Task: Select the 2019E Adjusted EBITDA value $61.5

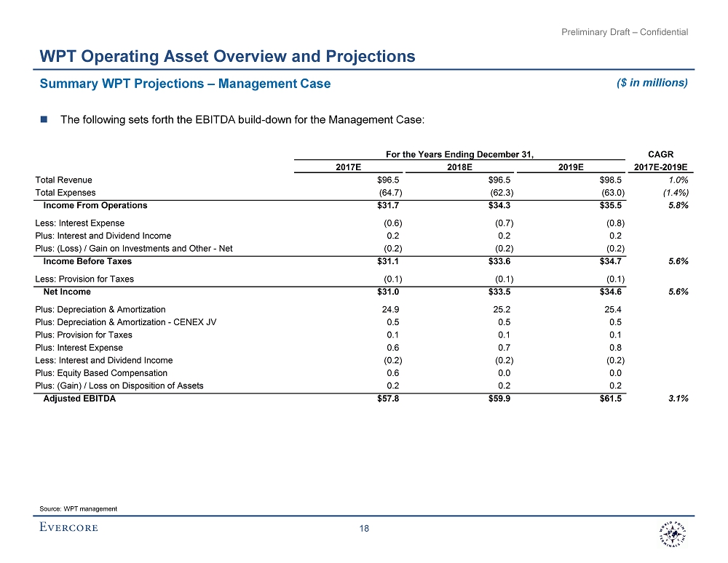Action: click(611, 399)
